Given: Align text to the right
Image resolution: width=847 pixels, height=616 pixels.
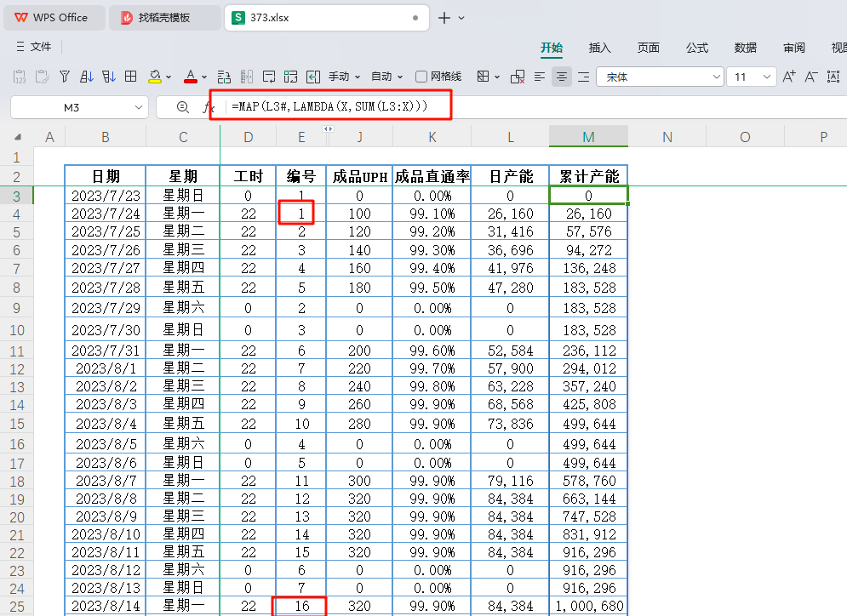Looking at the screenshot, I should (x=584, y=77).
